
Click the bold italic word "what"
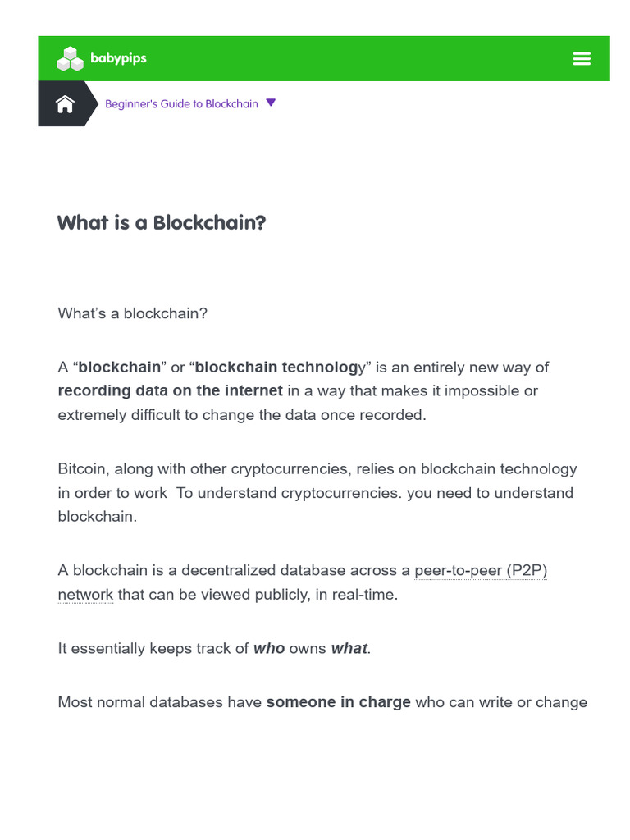tap(349, 648)
